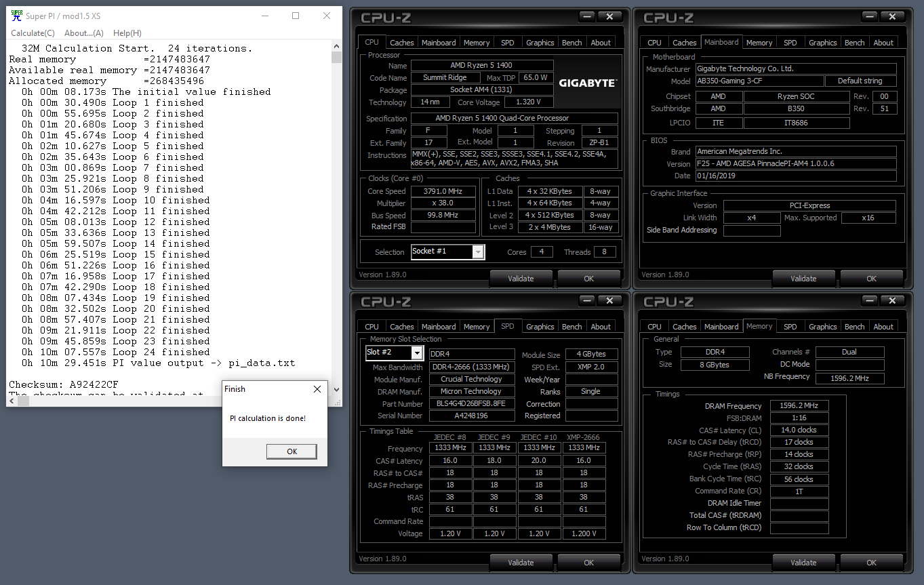This screenshot has height=585, width=924.
Task: Click the Core Voltage value 1.320 V
Action: click(528, 102)
